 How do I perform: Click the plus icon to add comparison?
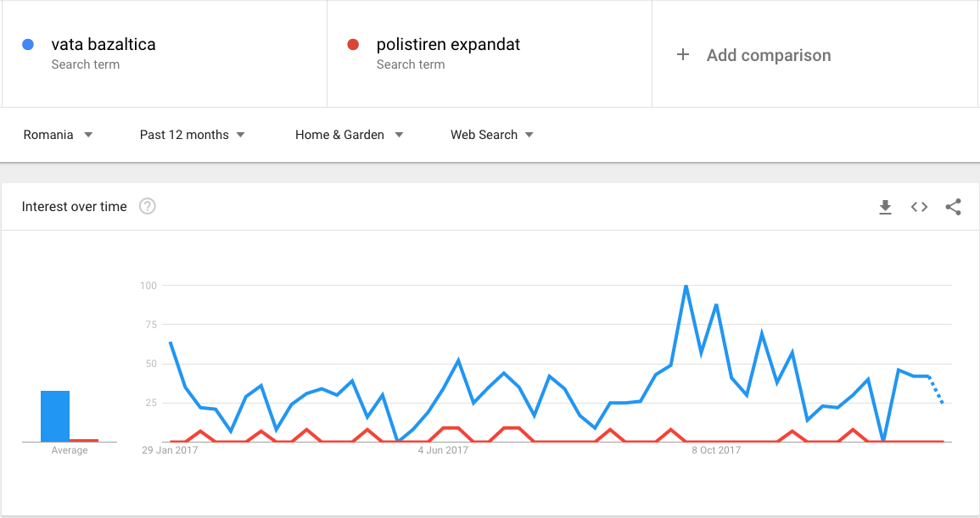pyautogui.click(x=683, y=55)
